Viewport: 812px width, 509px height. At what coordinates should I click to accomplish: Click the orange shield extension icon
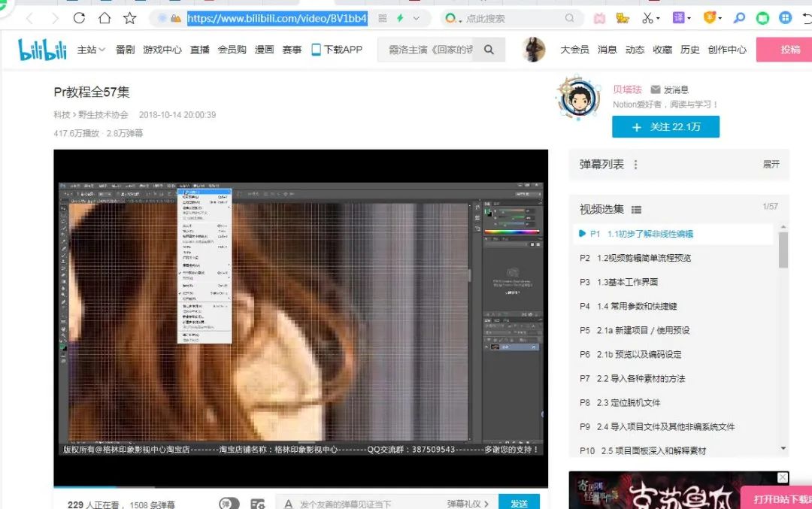pyautogui.click(x=710, y=18)
